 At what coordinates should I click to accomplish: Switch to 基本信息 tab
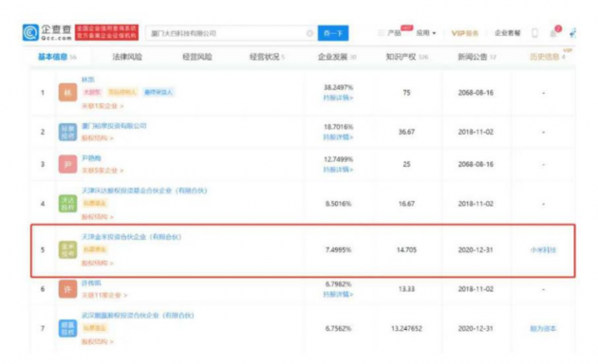click(x=57, y=57)
